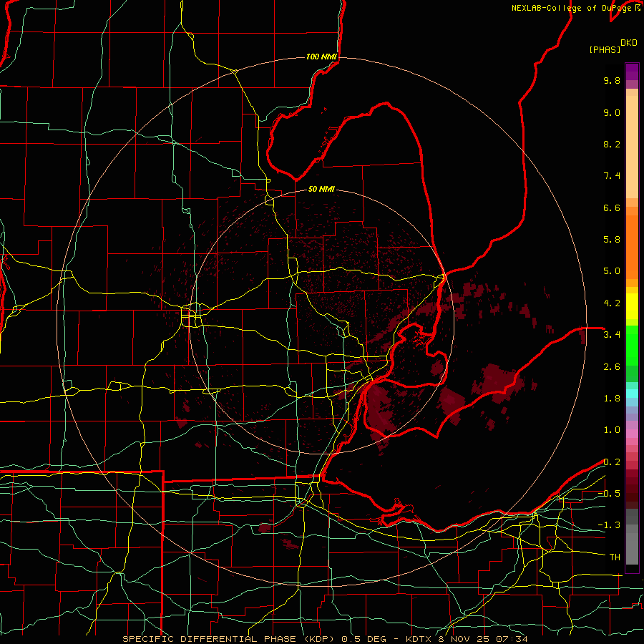This screenshot has height=644, width=644.
Task: Pick the pale peach segment of the color bar
Action: tap(632, 147)
